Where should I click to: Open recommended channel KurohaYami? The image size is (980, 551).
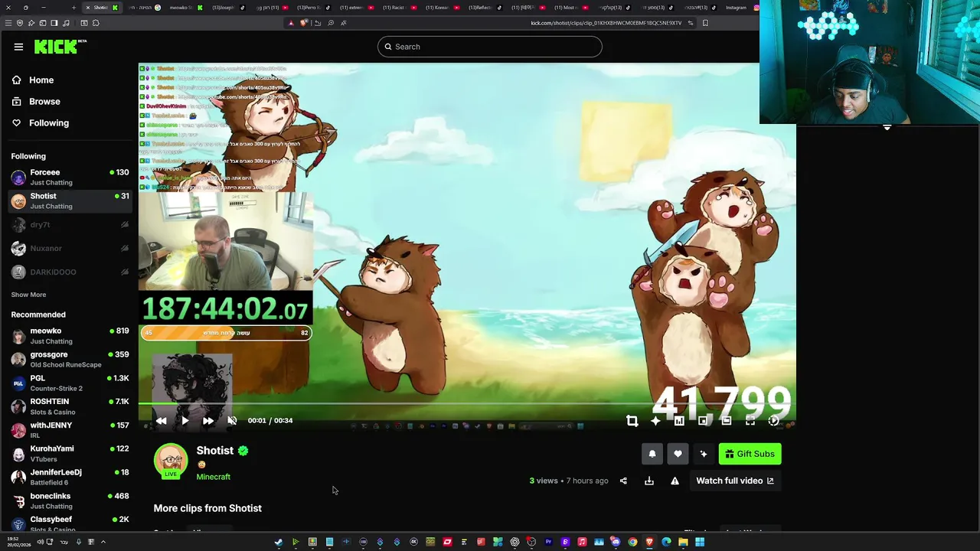[70, 454]
